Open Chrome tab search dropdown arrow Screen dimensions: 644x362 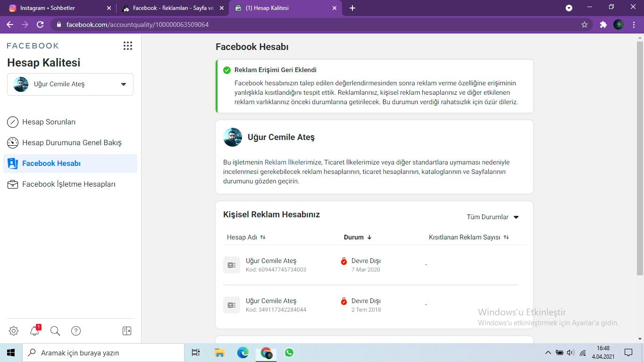tap(569, 8)
